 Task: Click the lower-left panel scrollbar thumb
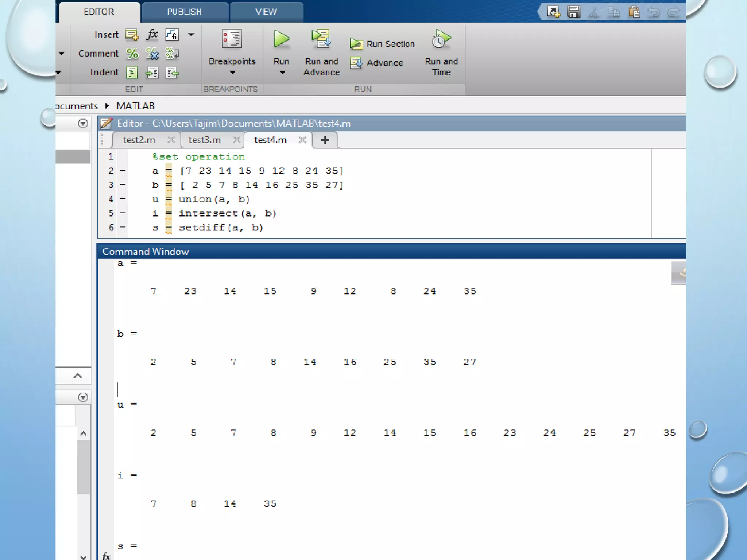(83, 467)
